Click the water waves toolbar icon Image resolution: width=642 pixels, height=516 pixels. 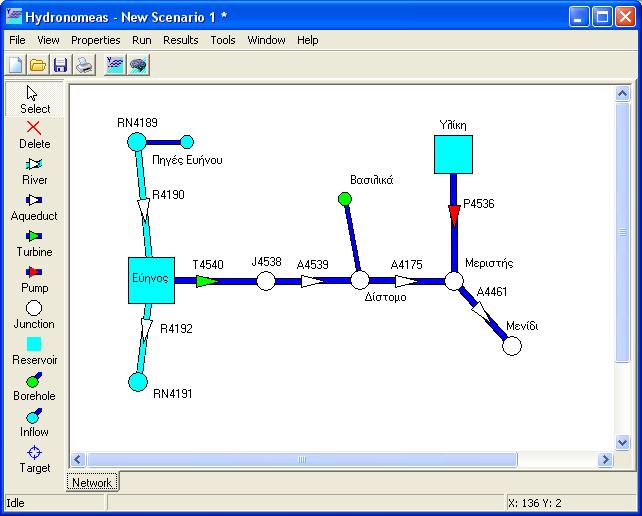115,65
